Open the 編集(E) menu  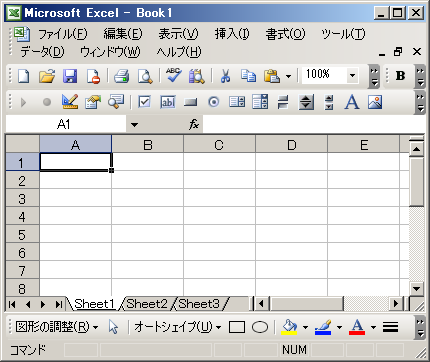(123, 34)
